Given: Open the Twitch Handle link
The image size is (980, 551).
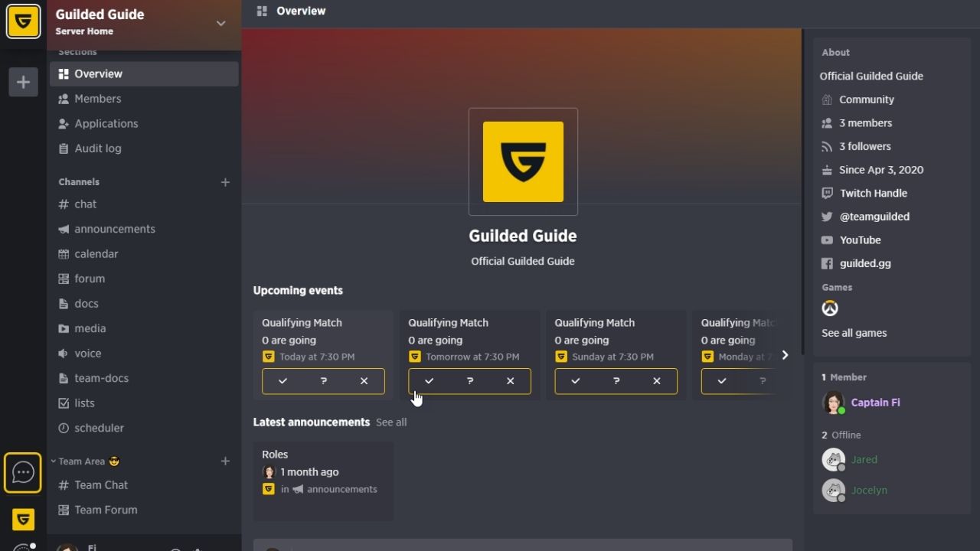Looking at the screenshot, I should coord(874,194).
